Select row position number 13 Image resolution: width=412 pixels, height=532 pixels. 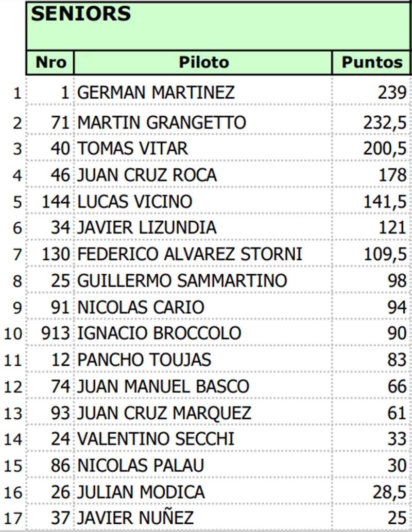14,413
